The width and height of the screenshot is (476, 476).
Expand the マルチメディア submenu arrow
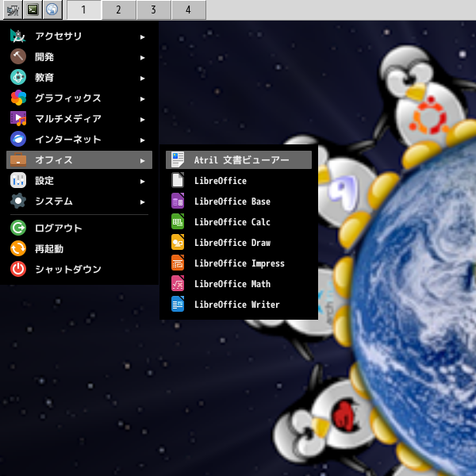[x=142, y=120]
